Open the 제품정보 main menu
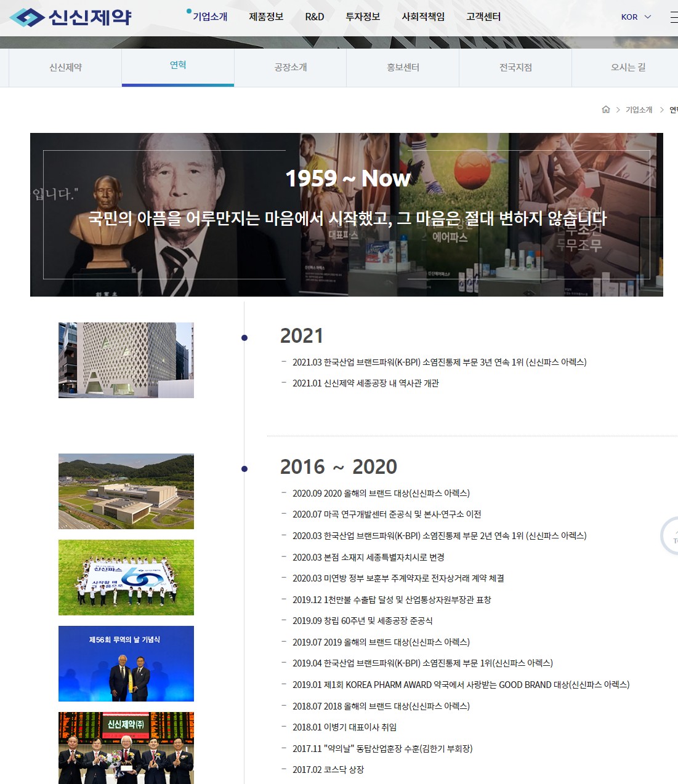 [266, 17]
